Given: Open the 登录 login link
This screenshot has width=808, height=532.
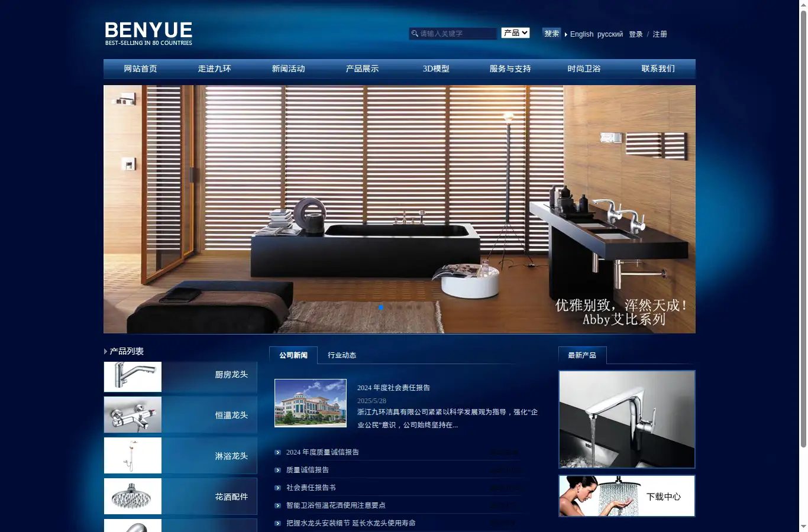Looking at the screenshot, I should 636,34.
